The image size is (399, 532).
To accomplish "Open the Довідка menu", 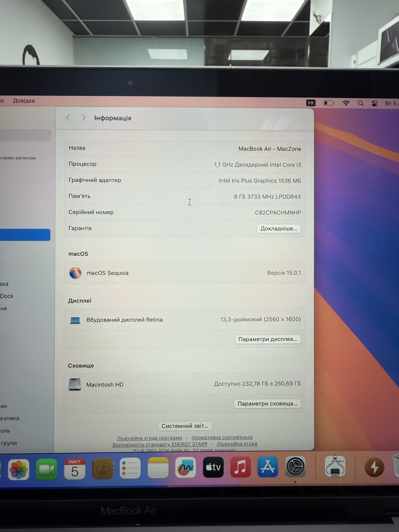I will point(24,101).
